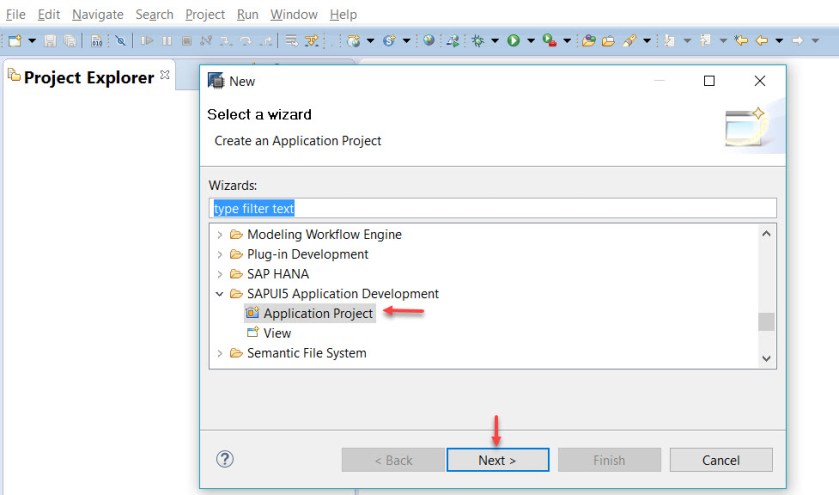
Task: Click the Terminate debug icon
Action: click(x=187, y=41)
